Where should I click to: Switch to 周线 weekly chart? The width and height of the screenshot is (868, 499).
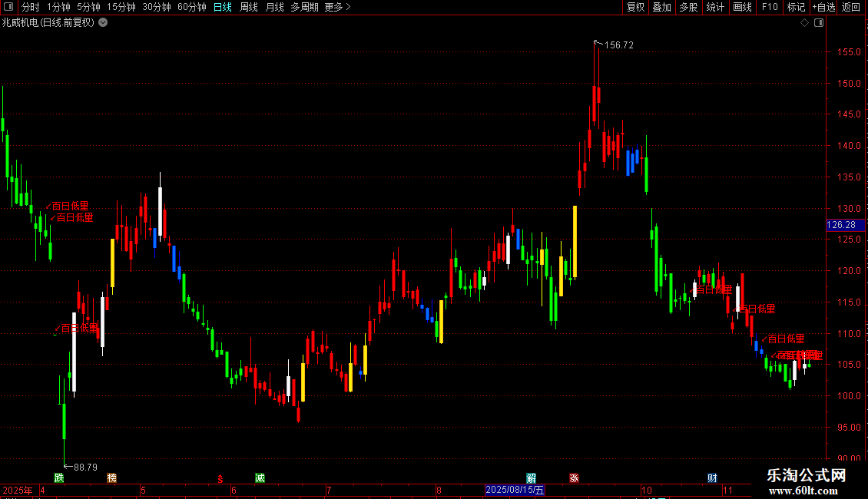click(x=249, y=7)
